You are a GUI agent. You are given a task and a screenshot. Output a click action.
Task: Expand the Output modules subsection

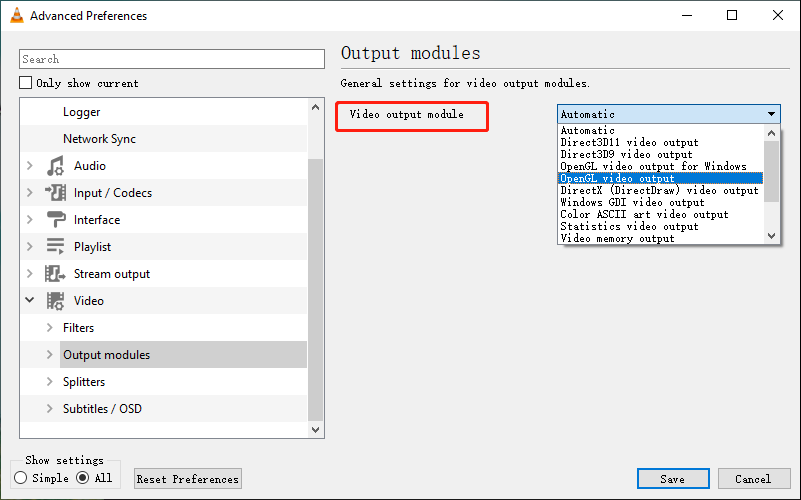[x=50, y=354]
